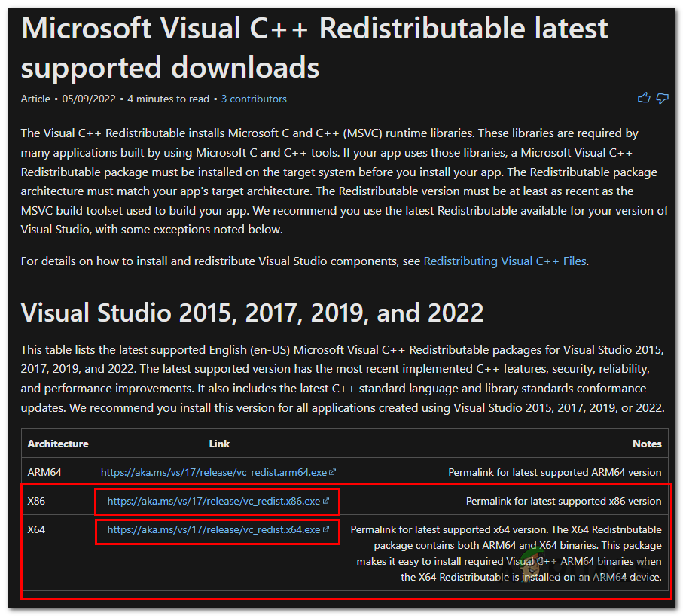Click the thumbs down feedback icon

[x=662, y=99]
